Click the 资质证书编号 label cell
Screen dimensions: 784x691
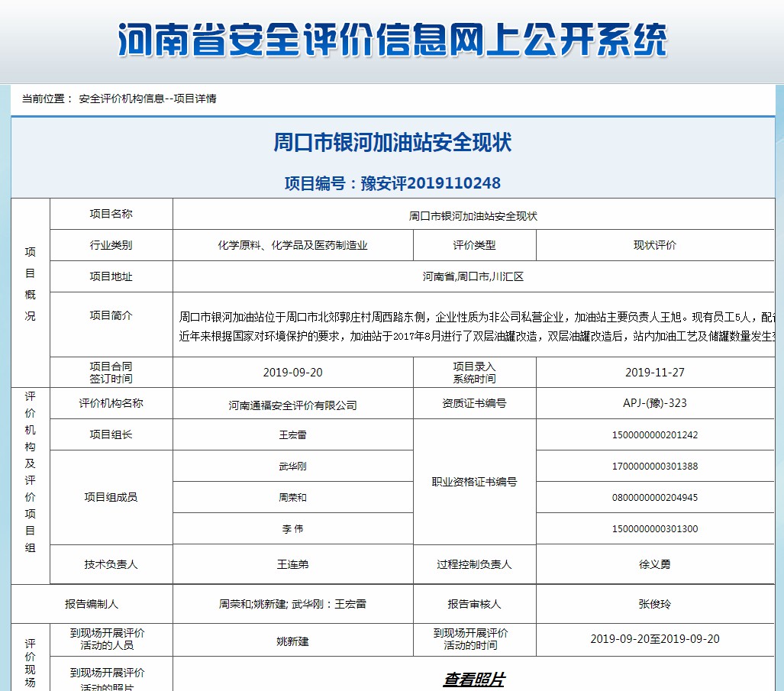coord(475,403)
